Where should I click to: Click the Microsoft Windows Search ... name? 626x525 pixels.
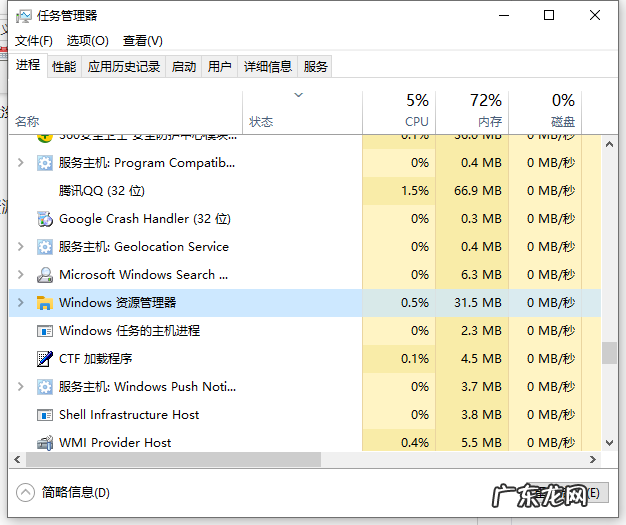click(x=144, y=275)
